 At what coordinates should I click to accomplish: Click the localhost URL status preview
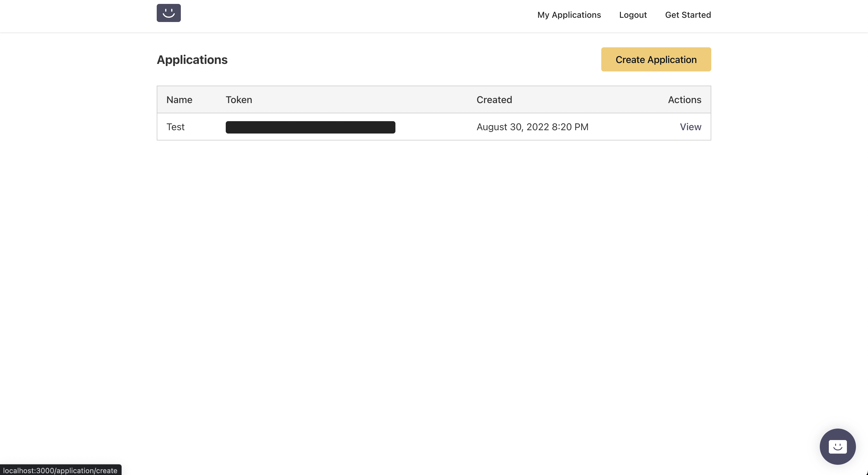pyautogui.click(x=60, y=470)
